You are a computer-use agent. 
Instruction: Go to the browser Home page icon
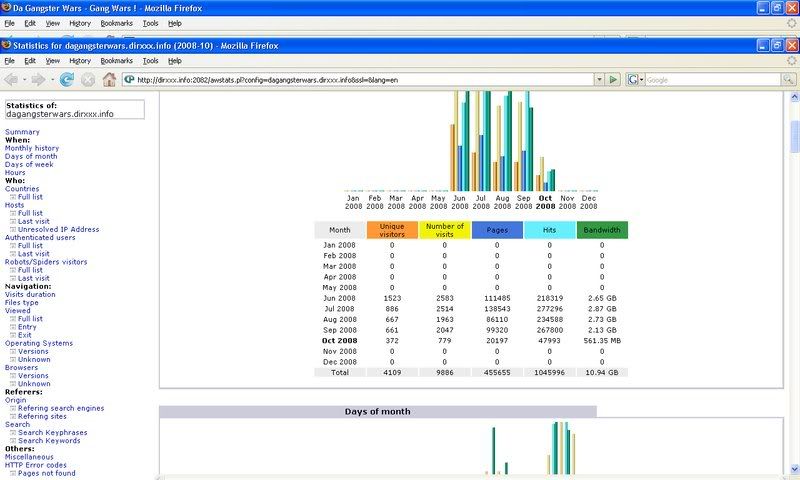pyautogui.click(x=107, y=79)
